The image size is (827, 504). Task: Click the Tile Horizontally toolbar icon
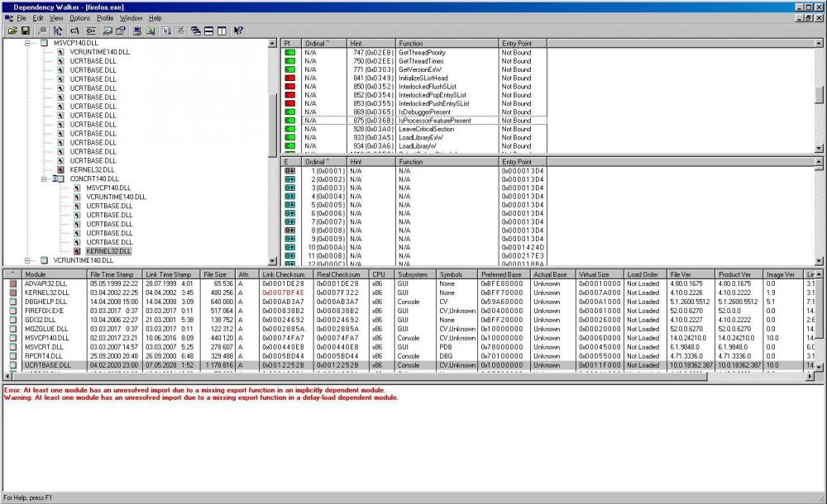tap(208, 31)
